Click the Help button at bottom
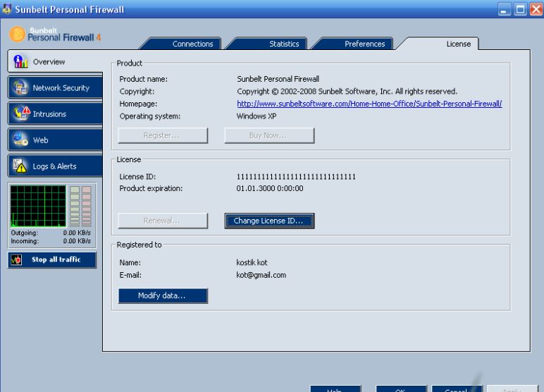This screenshot has width=544, height=392. tap(335, 389)
